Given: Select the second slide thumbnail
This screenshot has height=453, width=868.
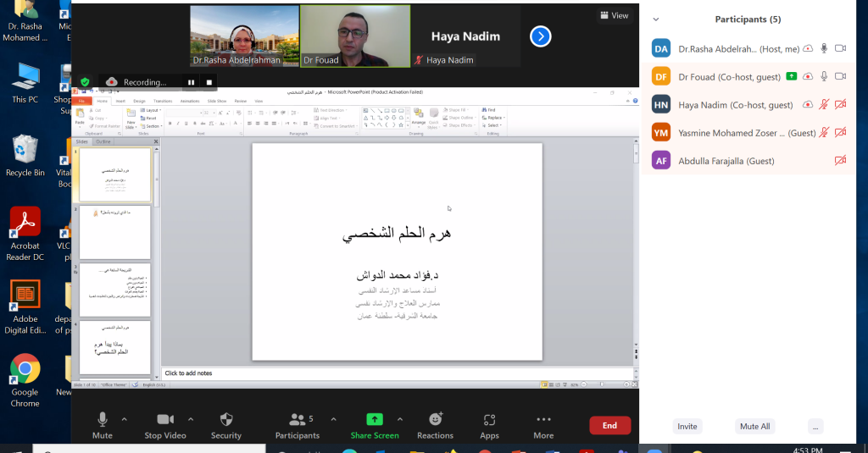Looking at the screenshot, I should tap(114, 232).
